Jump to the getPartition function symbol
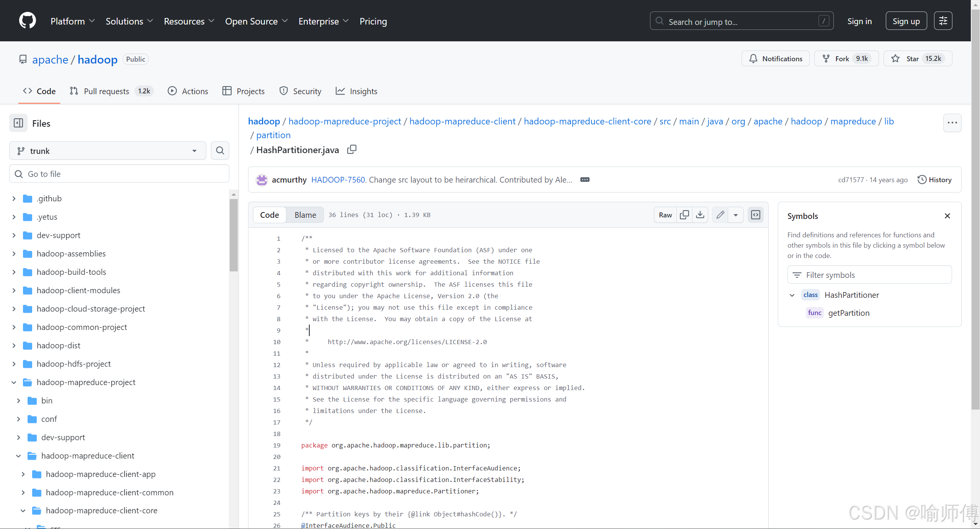Screen dimensions: 980x529 [849, 313]
